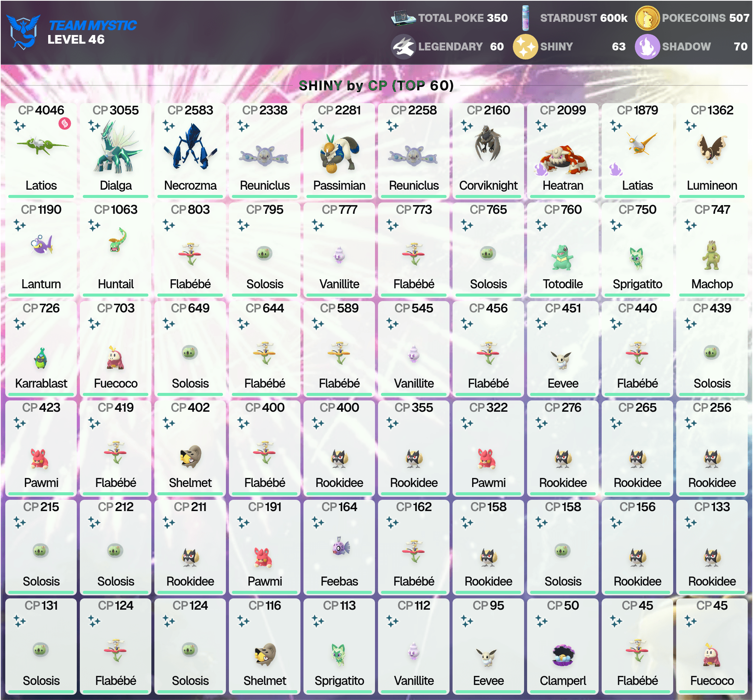Click the "CP 112" label
Viewport: 753px width, 700px height.
click(x=414, y=606)
